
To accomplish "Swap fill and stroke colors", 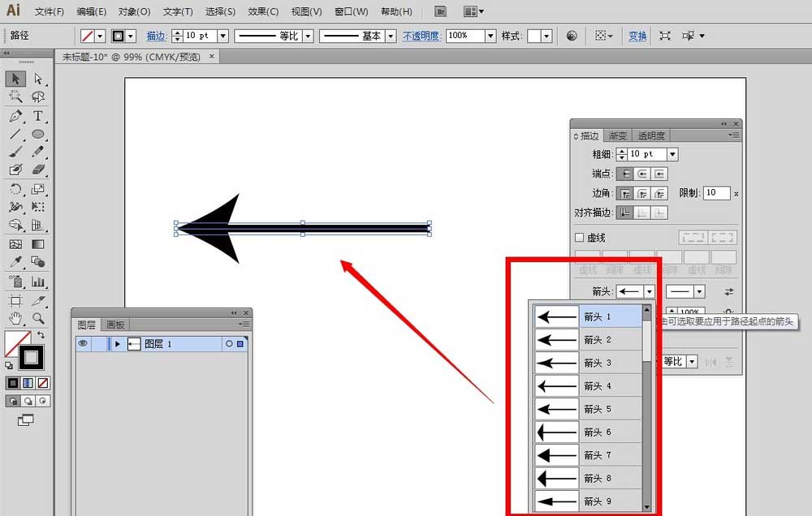I will pos(41,335).
